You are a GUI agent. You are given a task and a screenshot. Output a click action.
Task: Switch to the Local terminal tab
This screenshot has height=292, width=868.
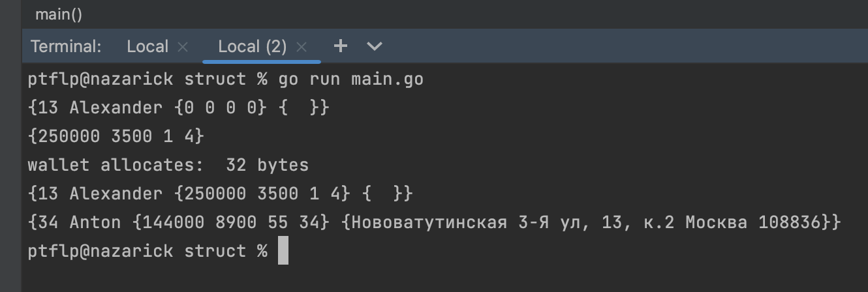pos(147,47)
